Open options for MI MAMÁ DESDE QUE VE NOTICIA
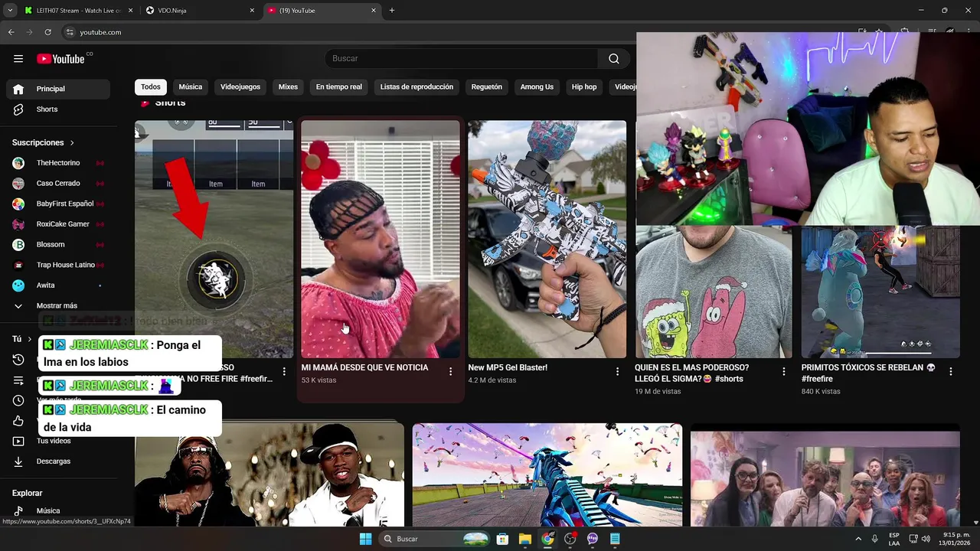The width and height of the screenshot is (980, 551). point(450,371)
